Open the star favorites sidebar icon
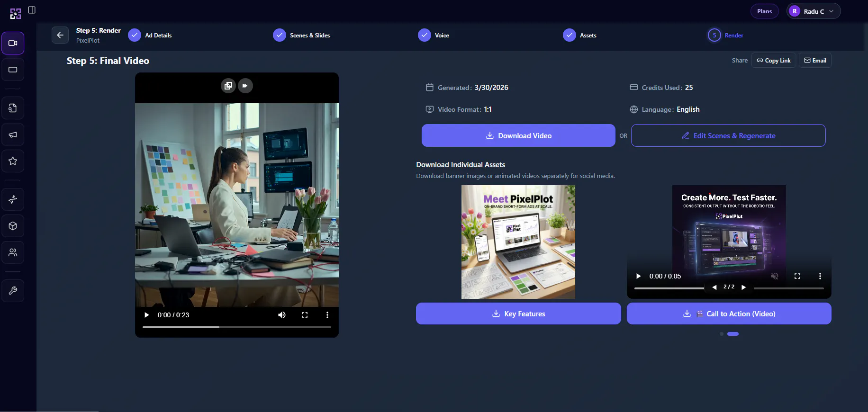Screen dimensions: 868x412 (x=13, y=161)
